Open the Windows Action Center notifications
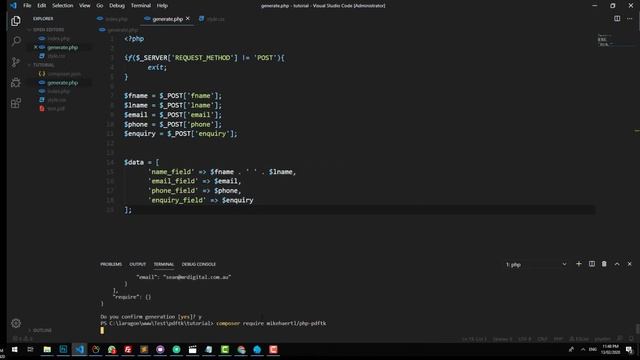 click(629, 350)
